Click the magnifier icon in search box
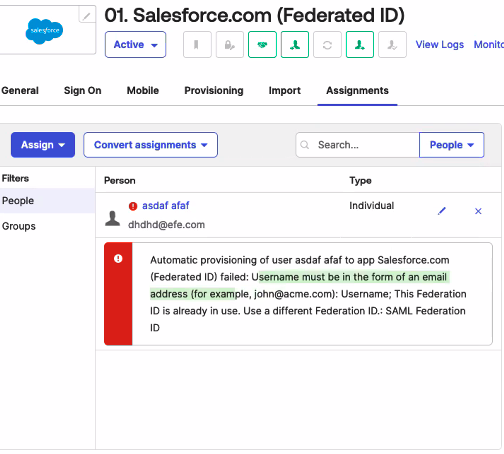Screen dimensions: 504x454 304,145
